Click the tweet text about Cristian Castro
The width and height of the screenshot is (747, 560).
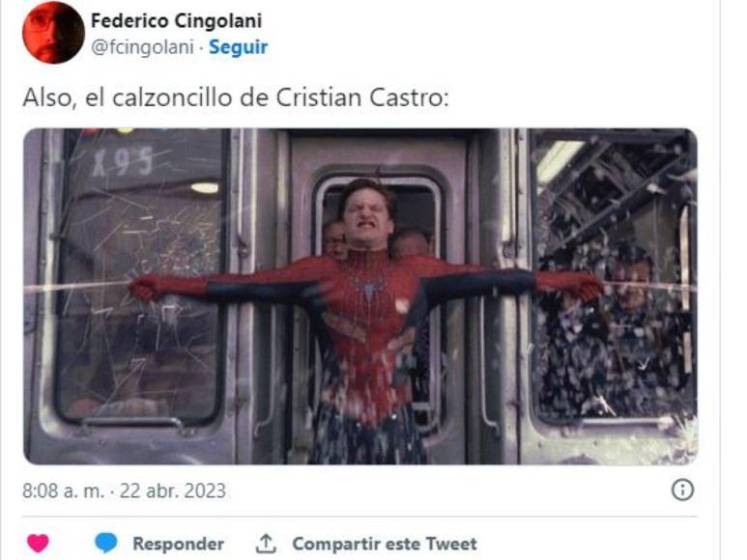[236, 98]
